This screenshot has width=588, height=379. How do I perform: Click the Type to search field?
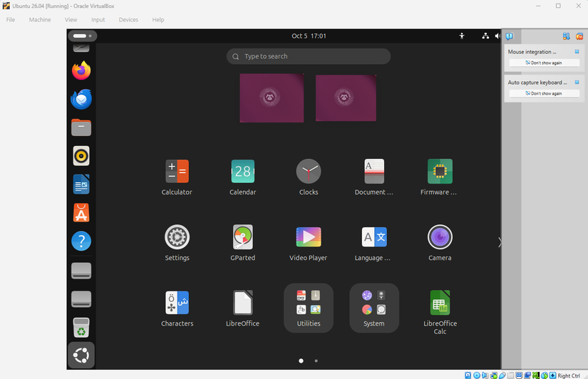308,56
